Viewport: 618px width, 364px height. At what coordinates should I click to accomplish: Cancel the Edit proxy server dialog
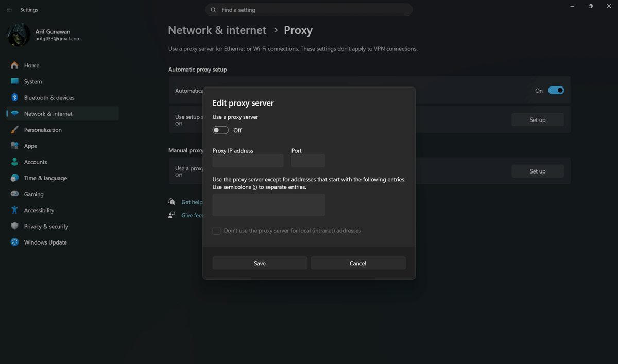(358, 263)
